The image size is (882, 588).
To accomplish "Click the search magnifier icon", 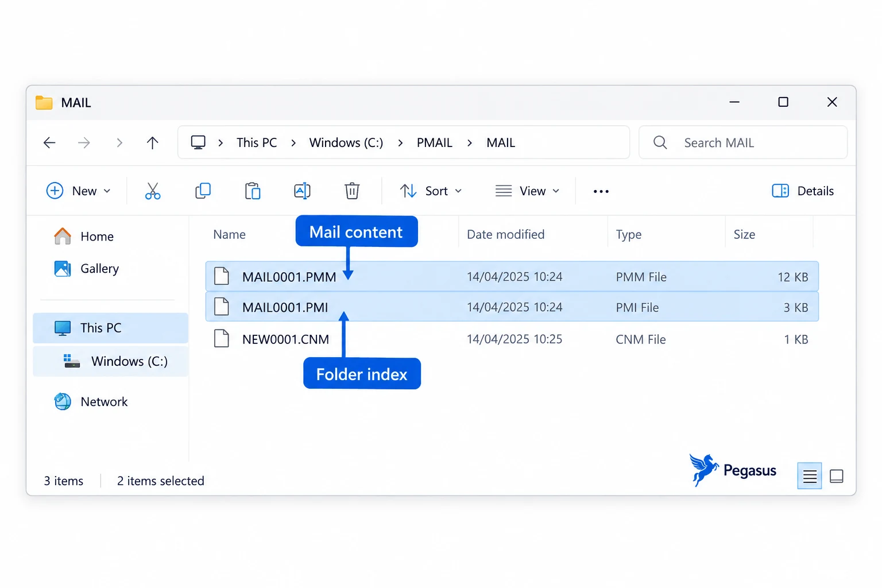I will (x=660, y=142).
